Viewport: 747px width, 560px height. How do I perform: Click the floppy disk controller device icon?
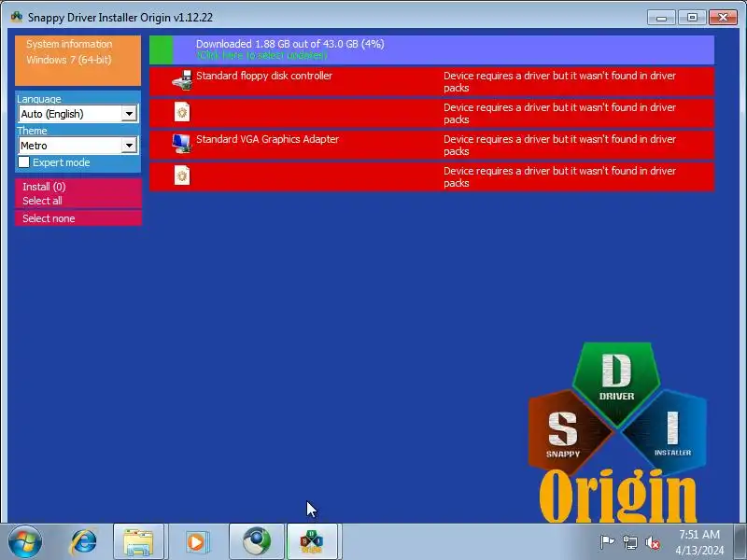pyautogui.click(x=182, y=80)
